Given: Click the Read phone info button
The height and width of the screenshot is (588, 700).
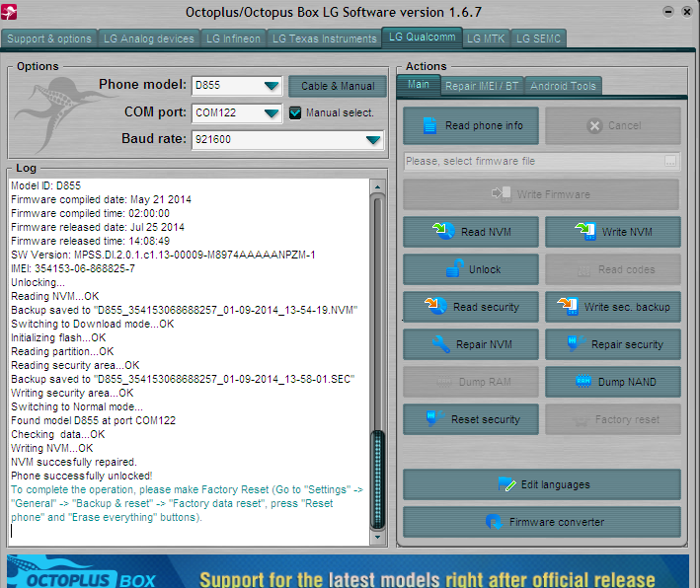Looking at the screenshot, I should click(x=471, y=126).
